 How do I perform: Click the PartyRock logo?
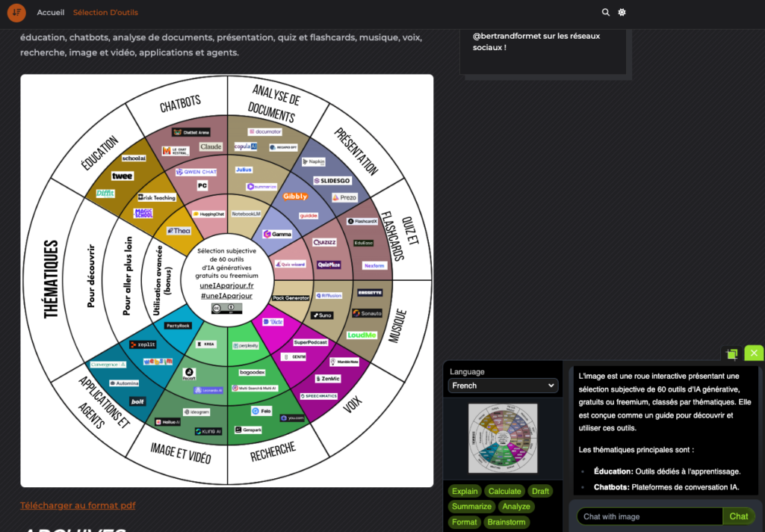pos(178,326)
